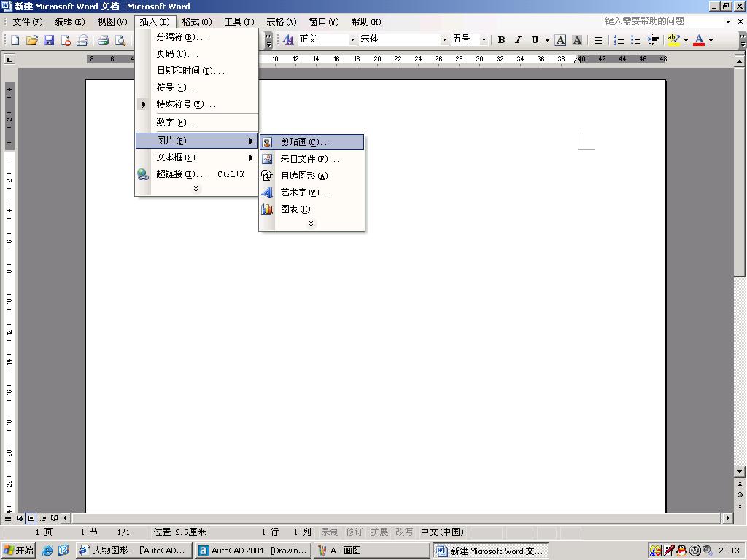747x560 pixels.
Task: Switch to Print Layout view icon
Action: 31,518
